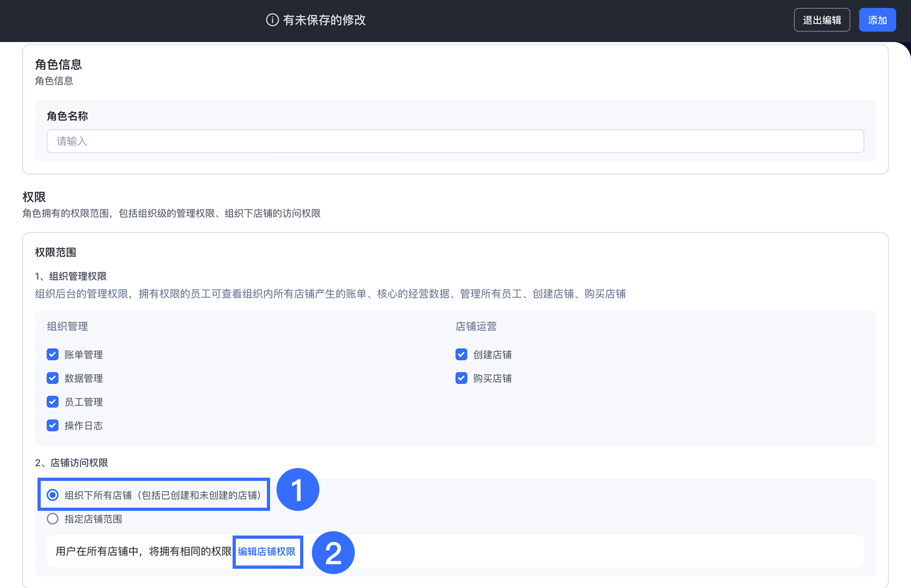The width and height of the screenshot is (911, 588).
Task: Select the 组织下所有店铺 radio option
Action: tap(53, 495)
